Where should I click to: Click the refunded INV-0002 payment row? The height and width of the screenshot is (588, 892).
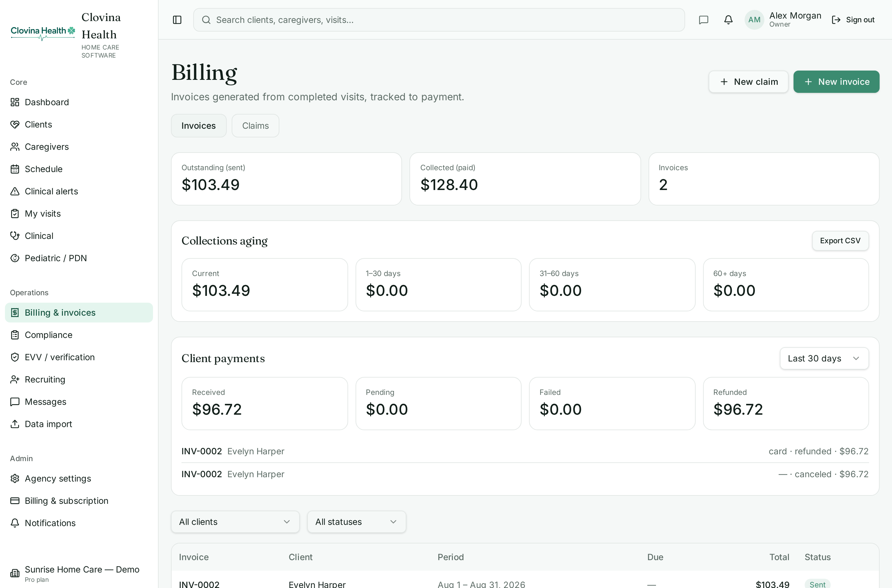coord(525,451)
